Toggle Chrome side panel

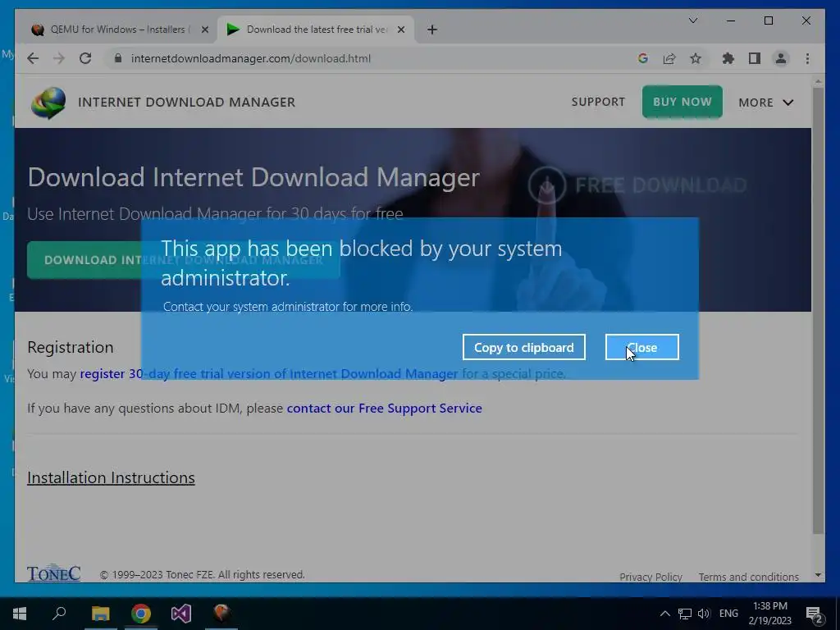tap(755, 58)
